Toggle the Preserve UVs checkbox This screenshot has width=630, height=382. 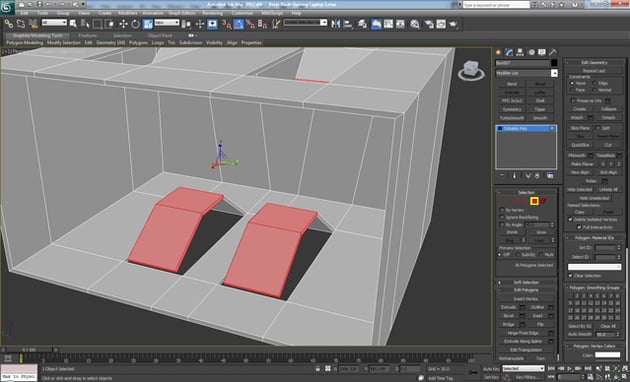pos(573,101)
